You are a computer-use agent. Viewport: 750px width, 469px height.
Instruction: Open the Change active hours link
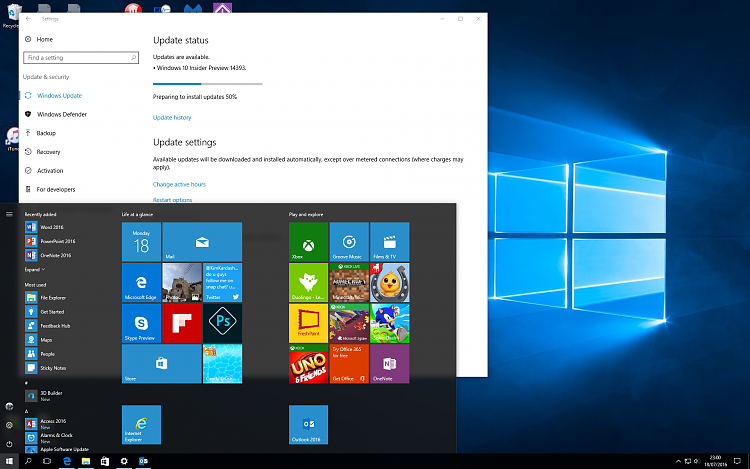[x=179, y=184]
